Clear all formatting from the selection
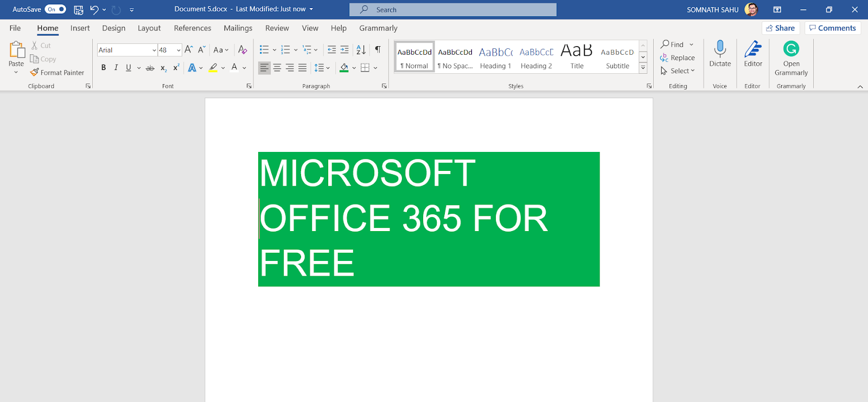The width and height of the screenshot is (868, 402). tap(242, 50)
